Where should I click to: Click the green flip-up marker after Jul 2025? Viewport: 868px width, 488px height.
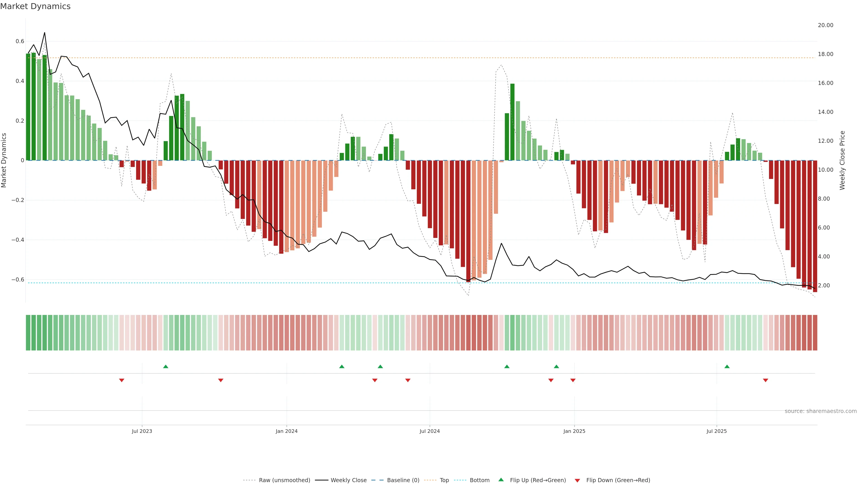[x=727, y=366]
